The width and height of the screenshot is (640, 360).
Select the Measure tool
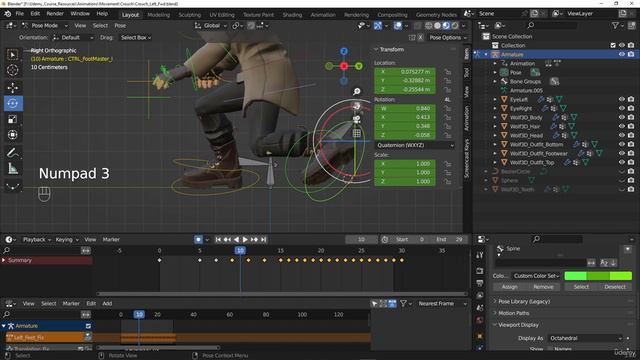tap(13, 168)
